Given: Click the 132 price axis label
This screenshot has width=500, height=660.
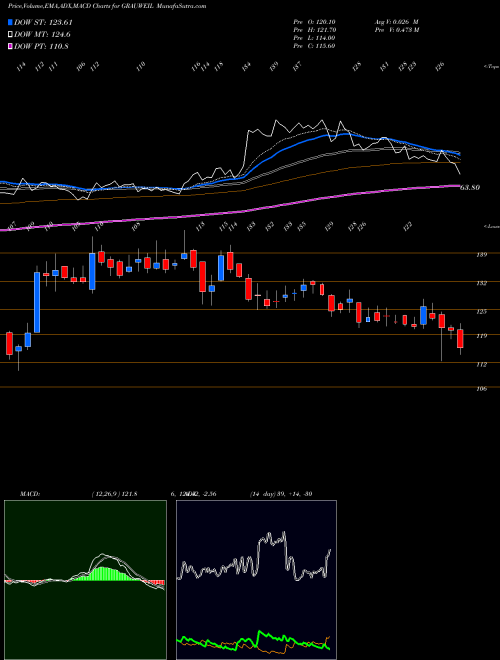Looking at the screenshot, I should coord(482,283).
